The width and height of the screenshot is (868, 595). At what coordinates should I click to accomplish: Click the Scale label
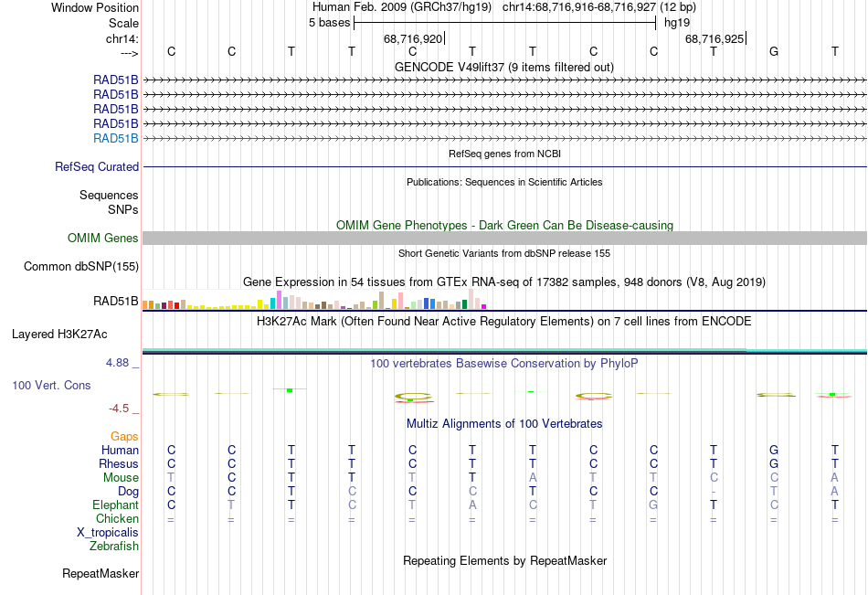[x=123, y=23]
